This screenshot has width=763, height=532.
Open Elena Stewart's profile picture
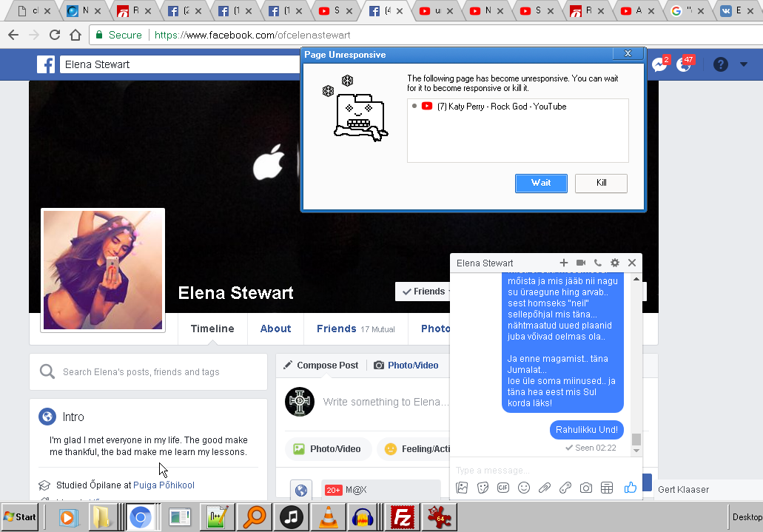(103, 270)
